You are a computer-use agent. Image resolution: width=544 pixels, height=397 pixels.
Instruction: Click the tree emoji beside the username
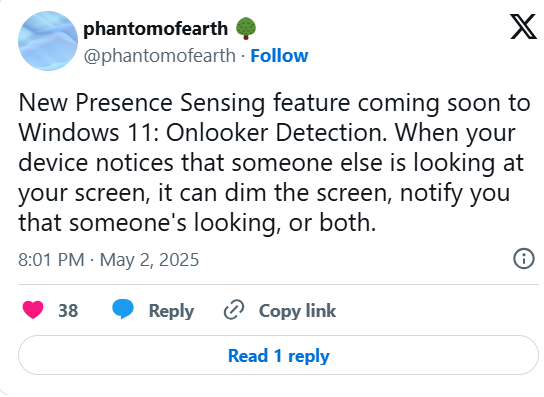[x=246, y=28]
